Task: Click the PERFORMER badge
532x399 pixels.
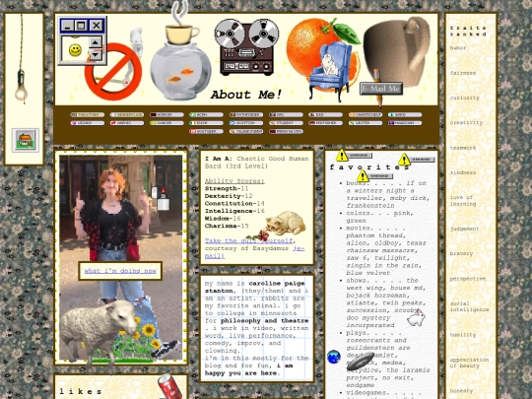Action: [x=325, y=123]
